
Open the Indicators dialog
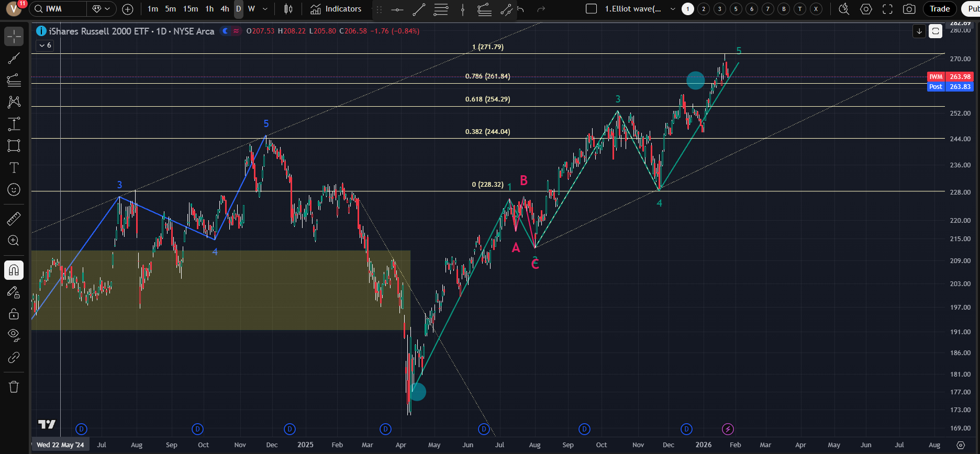pyautogui.click(x=336, y=9)
